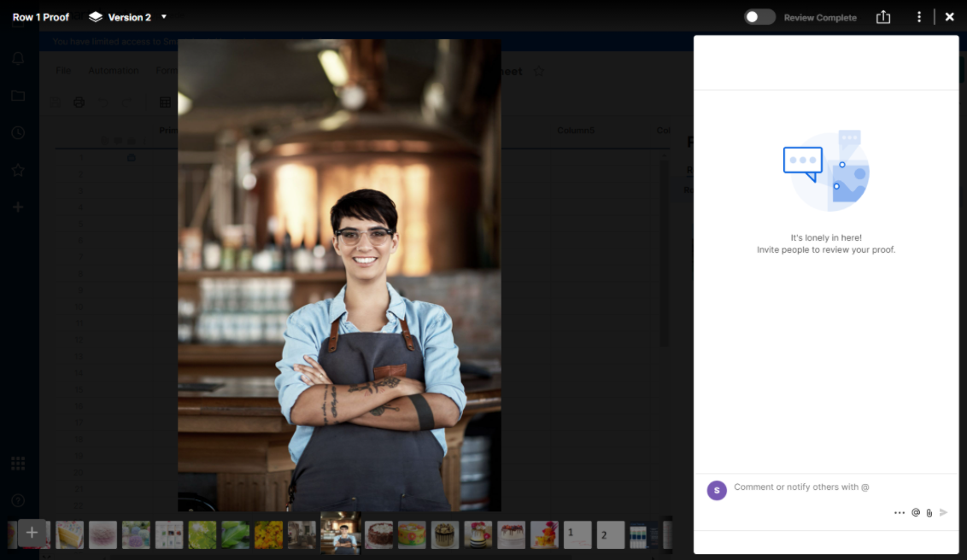This screenshot has height=560, width=967.
Task: Click the share proof icon
Action: [883, 17]
